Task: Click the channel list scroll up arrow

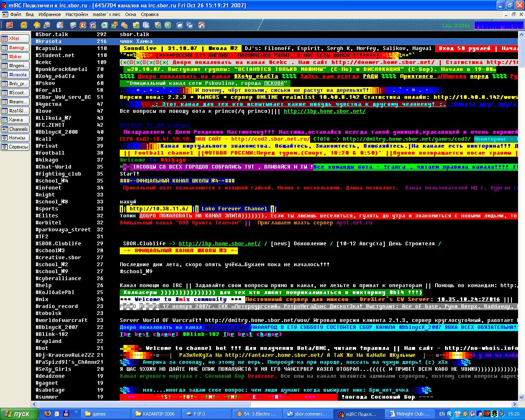Action: 521,34
